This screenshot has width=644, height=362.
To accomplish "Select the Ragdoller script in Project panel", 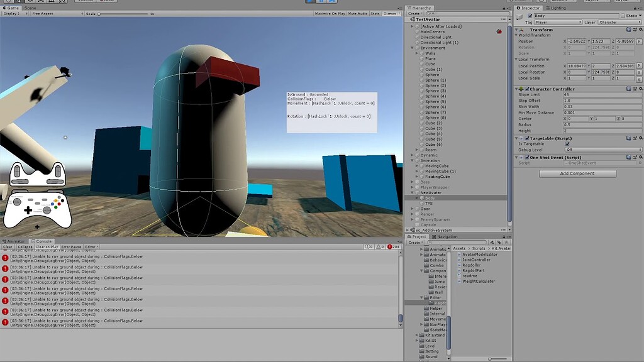I will pyautogui.click(x=472, y=265).
